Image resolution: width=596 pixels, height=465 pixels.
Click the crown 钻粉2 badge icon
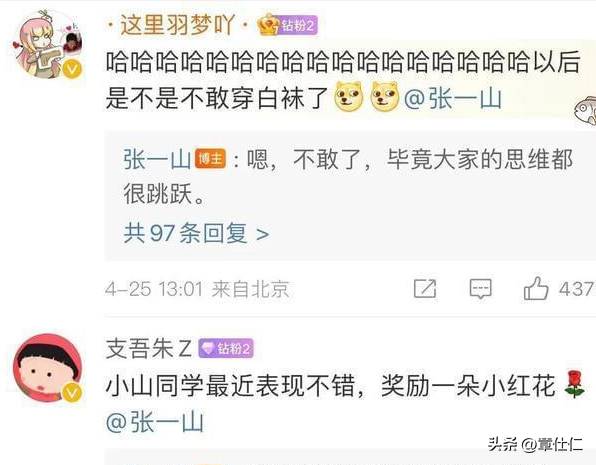287,25
